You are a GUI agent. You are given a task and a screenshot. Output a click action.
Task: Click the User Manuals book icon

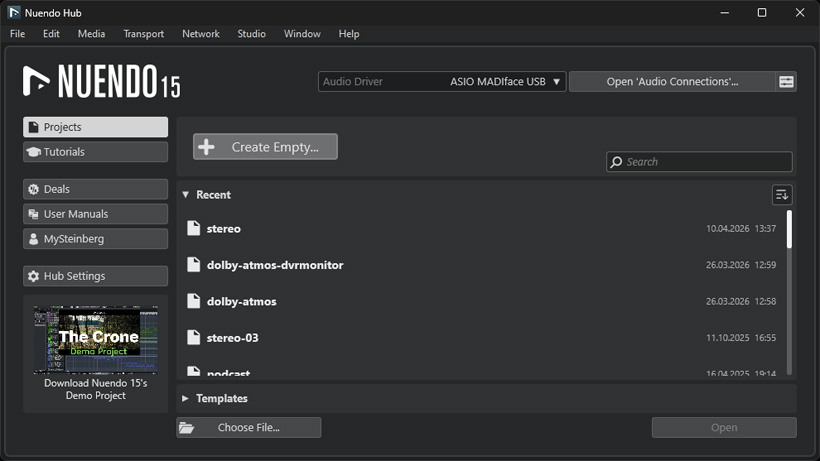(x=33, y=214)
